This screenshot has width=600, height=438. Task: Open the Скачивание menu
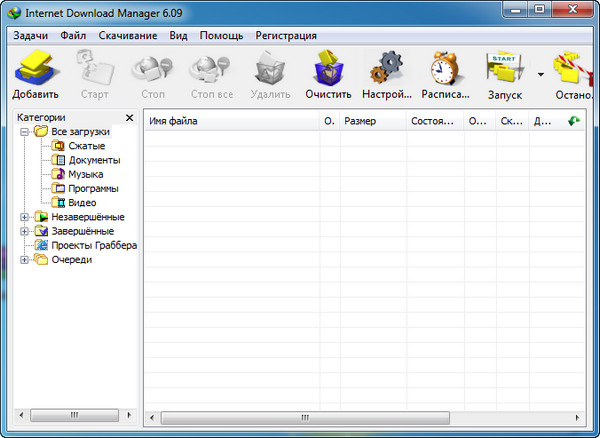127,35
